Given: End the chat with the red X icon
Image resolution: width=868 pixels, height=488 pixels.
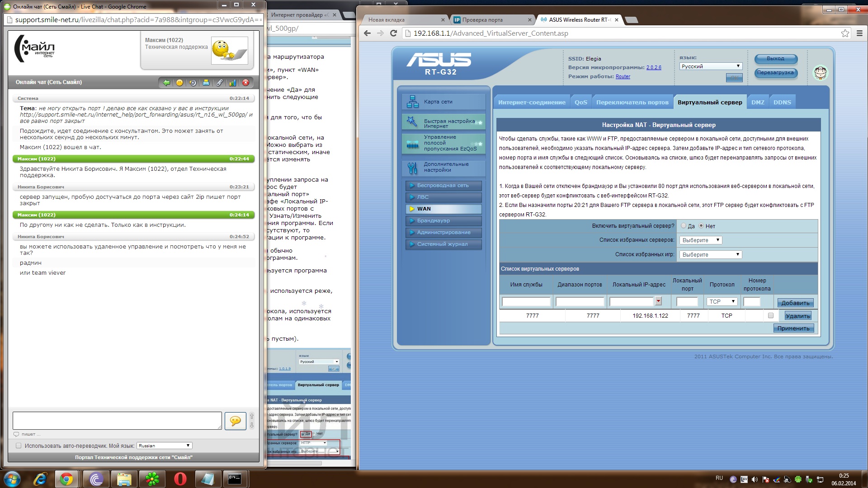Looking at the screenshot, I should tap(245, 83).
